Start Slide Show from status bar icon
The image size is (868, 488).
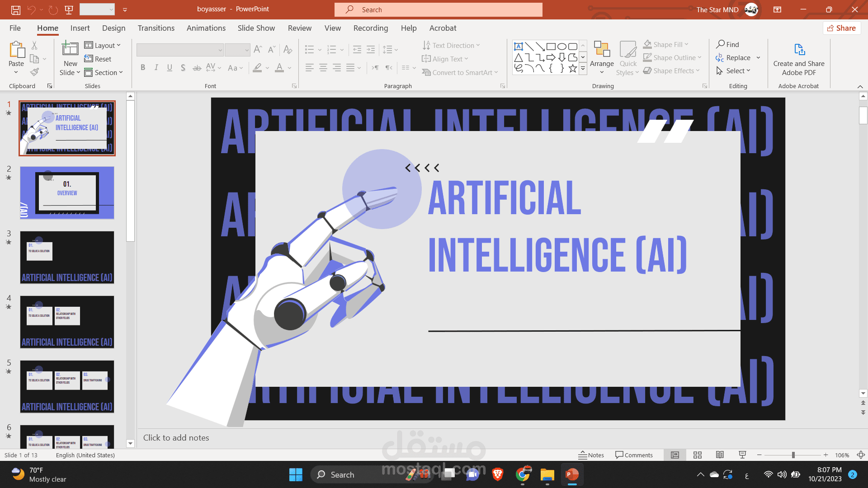[742, 455]
